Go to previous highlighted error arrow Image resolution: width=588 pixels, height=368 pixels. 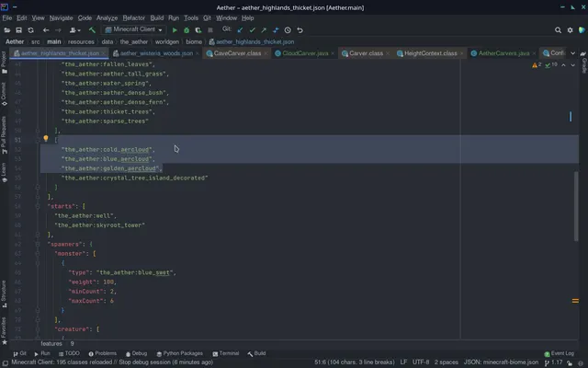(x=563, y=65)
